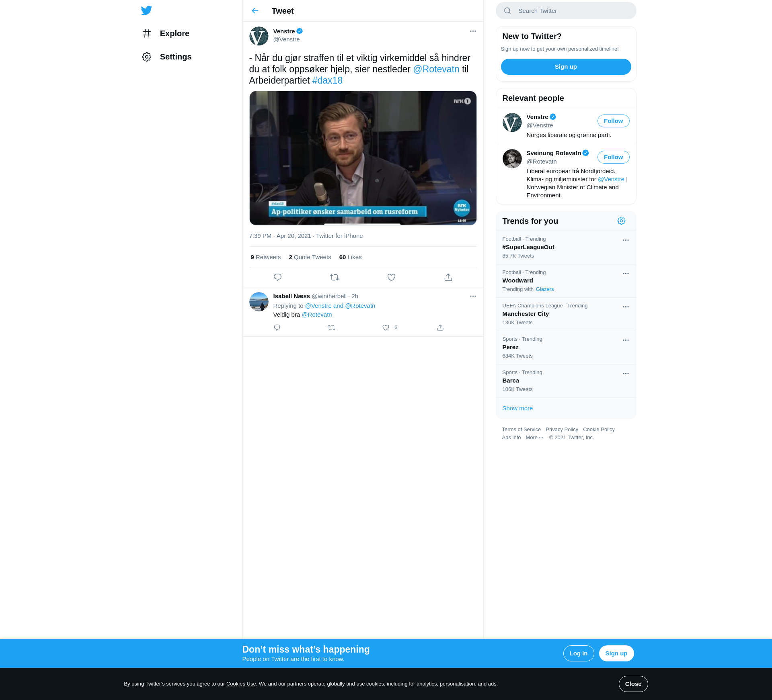Open the Woodward trend
This screenshot has height=700, width=772.
(x=517, y=280)
